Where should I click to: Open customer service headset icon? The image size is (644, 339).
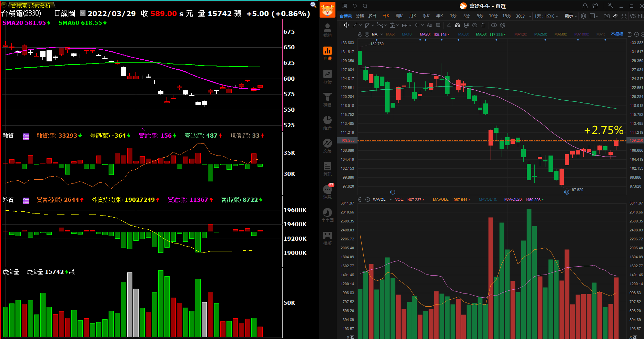pyautogui.click(x=585, y=6)
